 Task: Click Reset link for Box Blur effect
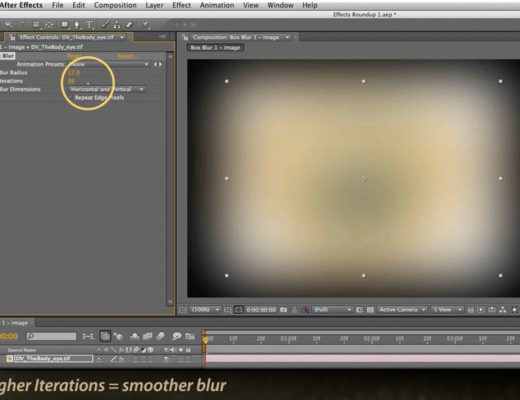point(74,56)
